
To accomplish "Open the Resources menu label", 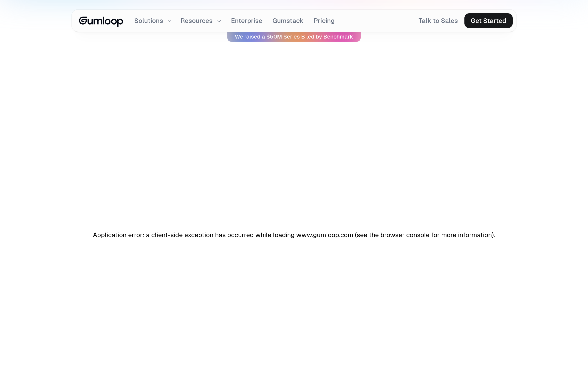I will point(196,21).
